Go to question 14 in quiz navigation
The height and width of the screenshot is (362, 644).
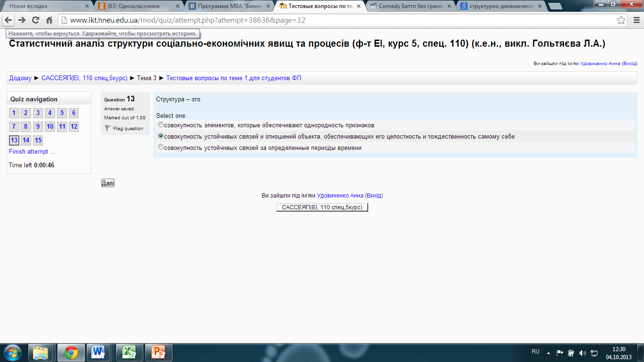pyautogui.click(x=26, y=140)
